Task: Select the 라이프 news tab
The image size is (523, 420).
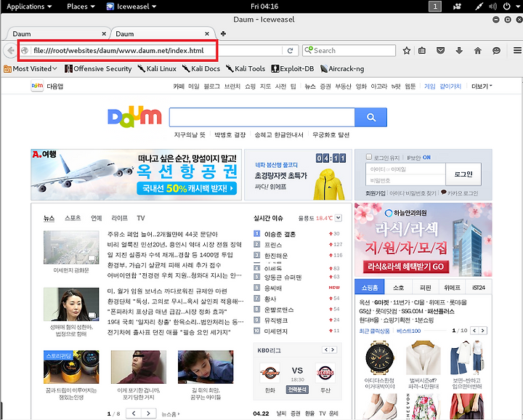Action: click(120, 218)
